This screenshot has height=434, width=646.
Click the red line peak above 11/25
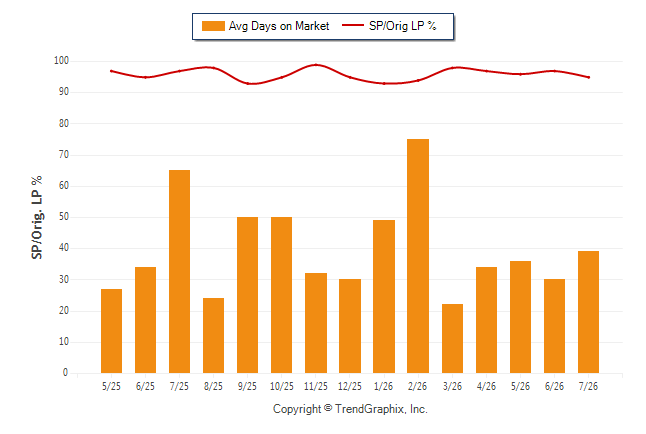[316, 65]
